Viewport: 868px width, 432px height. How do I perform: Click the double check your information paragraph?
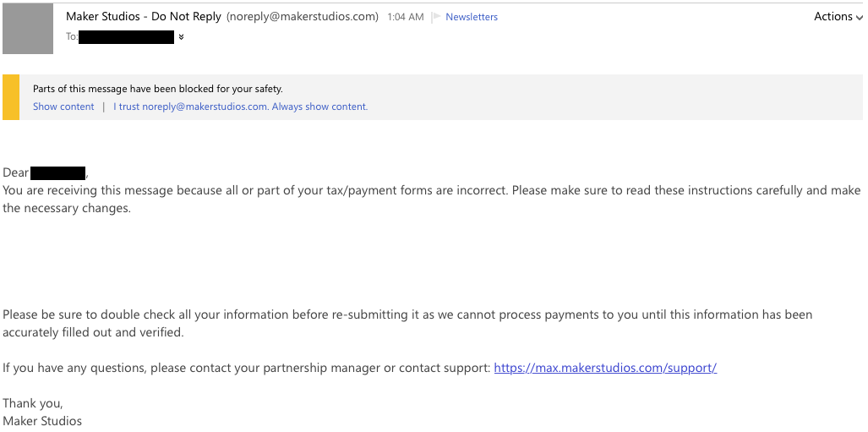point(407,324)
